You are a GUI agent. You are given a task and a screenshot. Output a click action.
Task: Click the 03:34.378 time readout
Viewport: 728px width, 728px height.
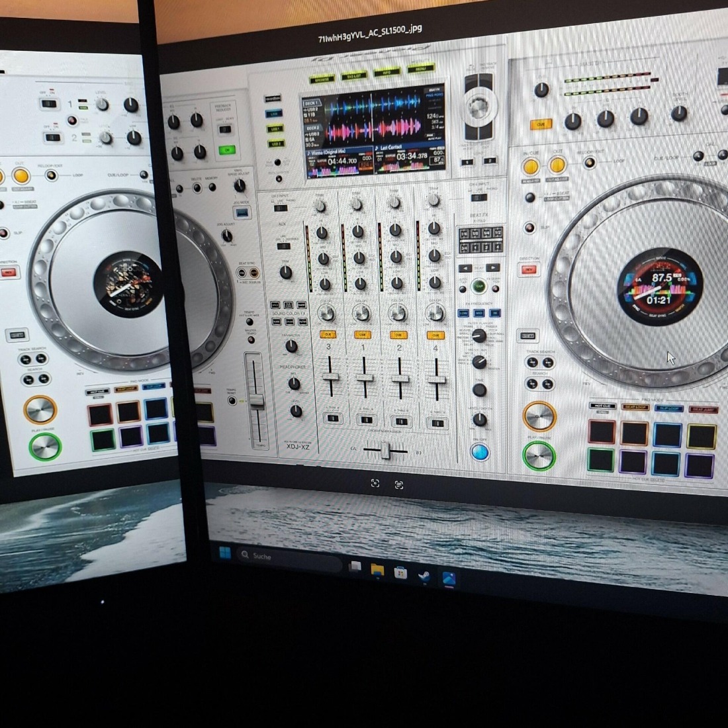(411, 156)
